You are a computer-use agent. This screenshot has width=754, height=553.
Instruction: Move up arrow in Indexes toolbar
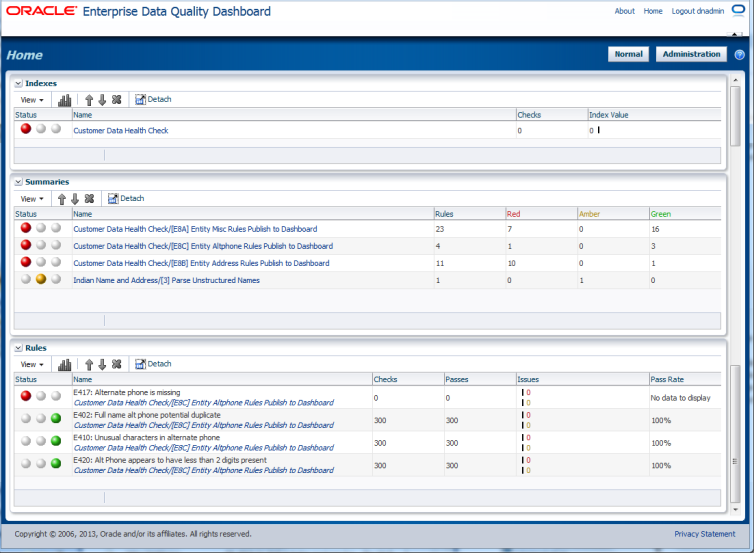click(89, 100)
